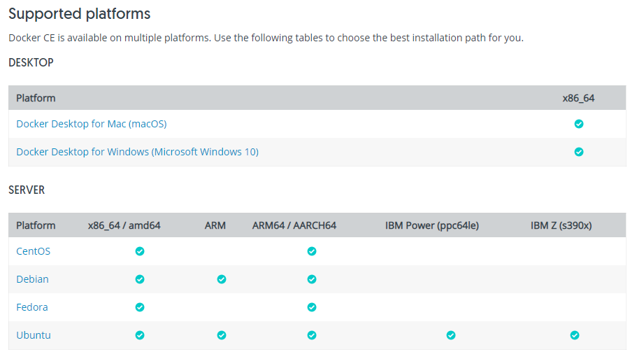Viewport: 644px width, 359px height.
Task: Click CentOS ARM64 / AARCH64 checkmark
Action: [312, 251]
